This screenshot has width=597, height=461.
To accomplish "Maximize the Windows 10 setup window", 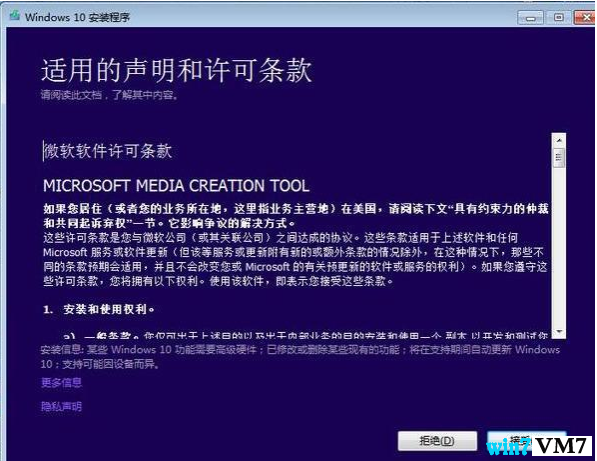I will pyautogui.click(x=558, y=18).
